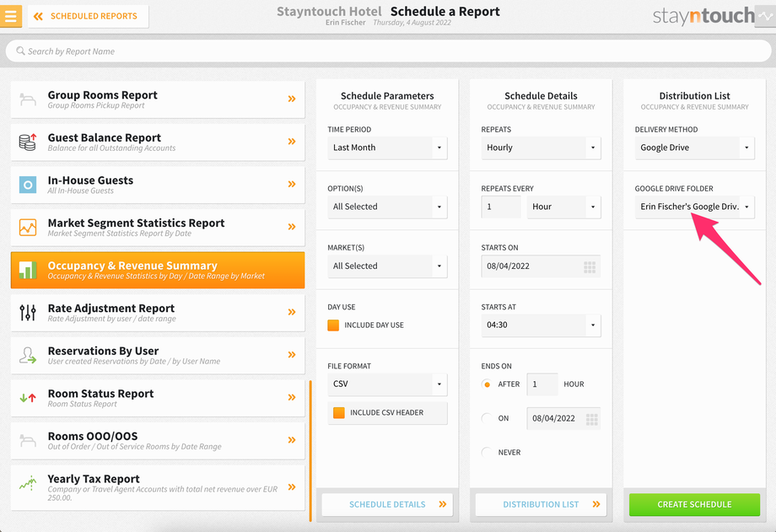Open arrow for Room Status Report
Screen dimensions: 776x532
click(292, 397)
